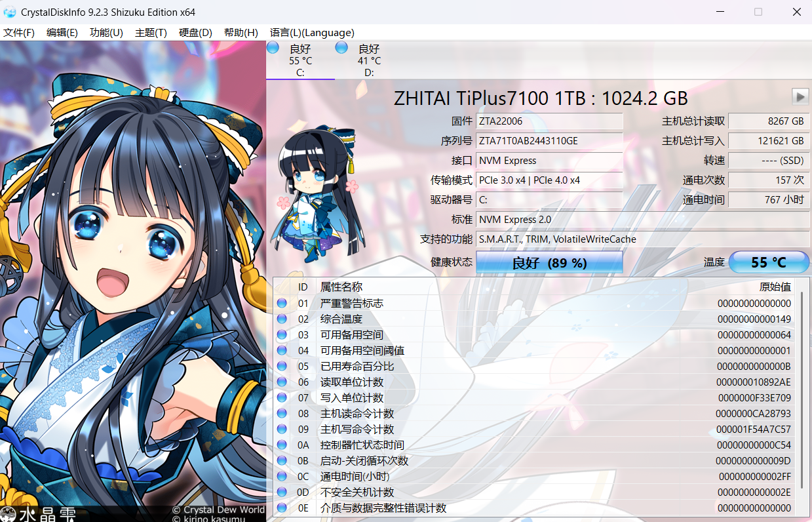Click the rotation speed value ---- (SSD)
812x522 pixels.
click(x=769, y=161)
